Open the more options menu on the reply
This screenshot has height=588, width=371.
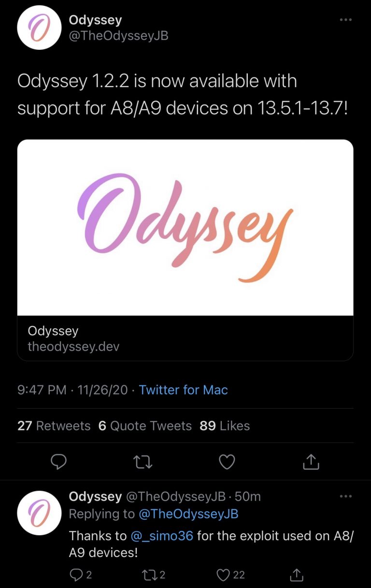click(346, 496)
